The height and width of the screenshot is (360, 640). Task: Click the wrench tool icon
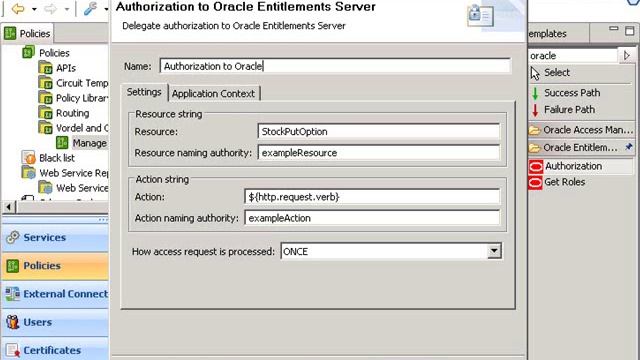tap(90, 9)
